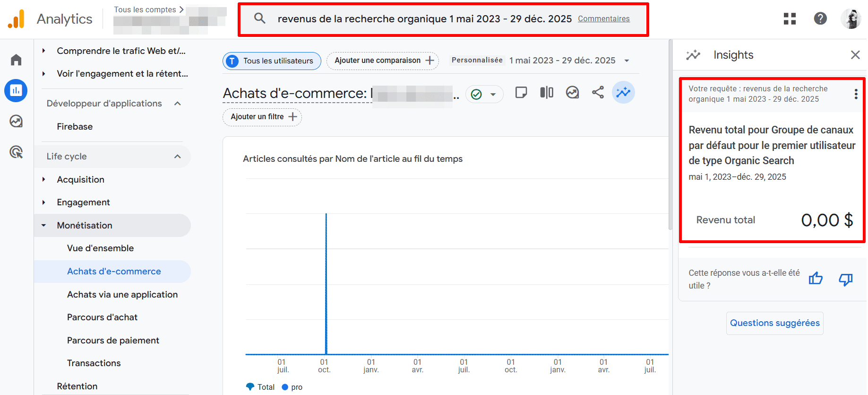The width and height of the screenshot is (868, 395).
Task: Expand the Engagement menu
Action: pos(43,202)
